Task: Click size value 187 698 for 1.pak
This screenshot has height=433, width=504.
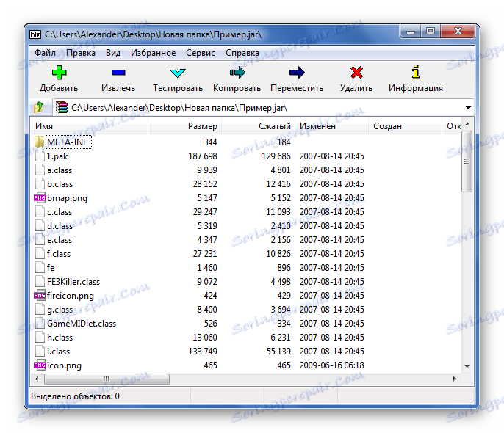Action: pos(203,156)
